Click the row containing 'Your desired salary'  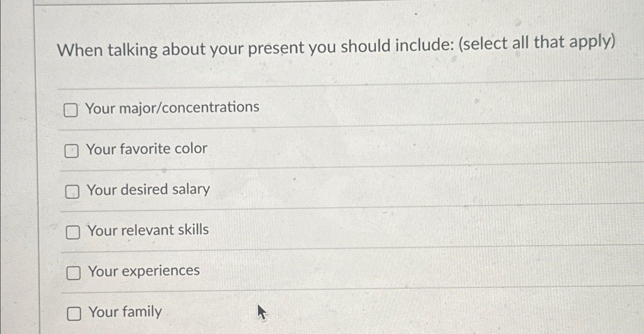pyautogui.click(x=148, y=190)
